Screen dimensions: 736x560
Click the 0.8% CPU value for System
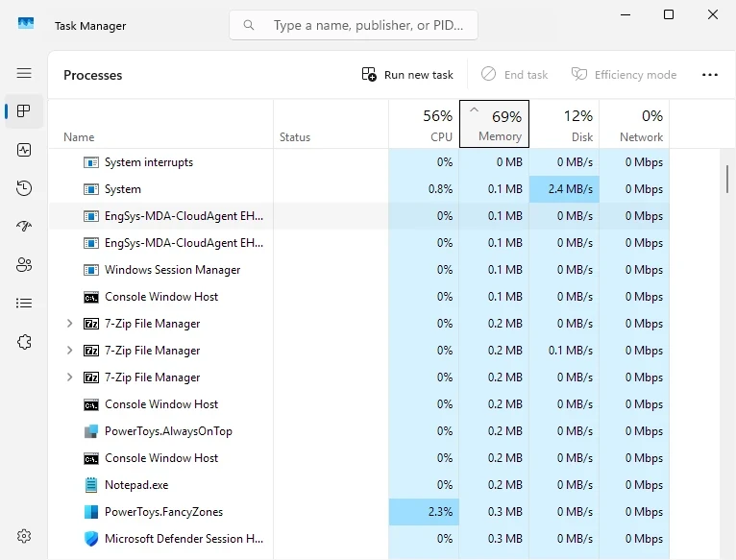click(440, 189)
